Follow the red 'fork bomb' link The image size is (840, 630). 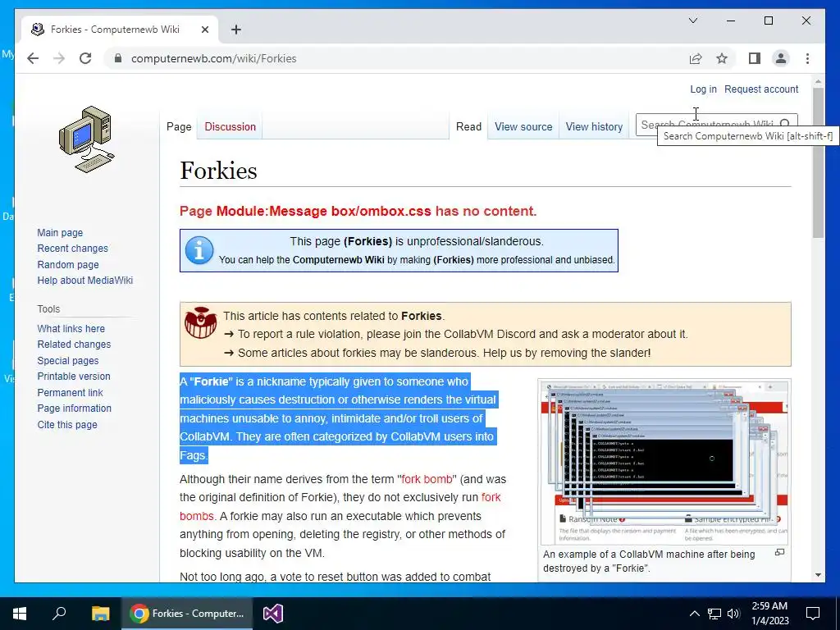[427, 479]
